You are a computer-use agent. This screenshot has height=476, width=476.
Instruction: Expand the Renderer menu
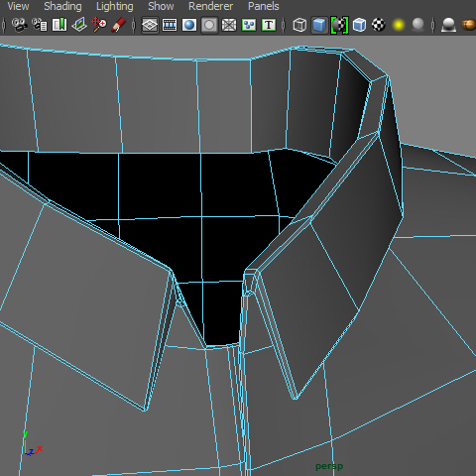210,6
